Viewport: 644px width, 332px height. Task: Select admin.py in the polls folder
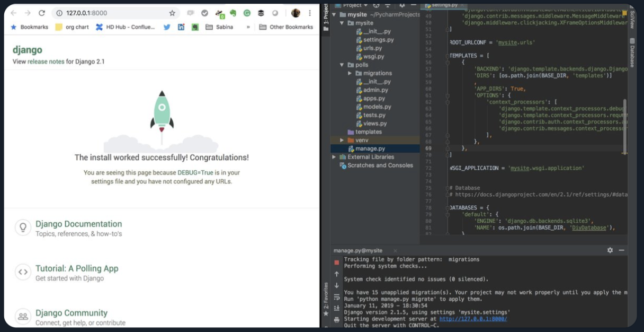click(371, 90)
